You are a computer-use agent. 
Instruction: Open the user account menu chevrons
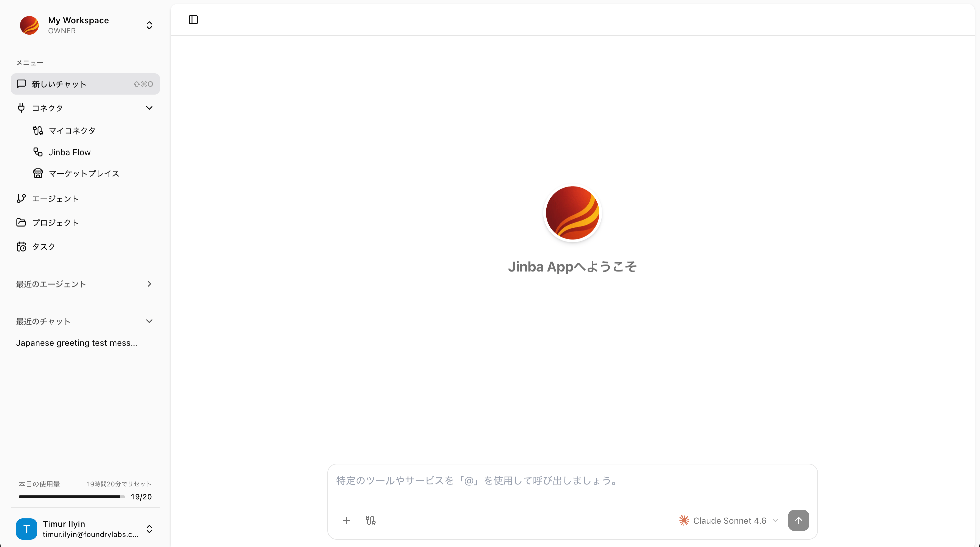pos(149,529)
